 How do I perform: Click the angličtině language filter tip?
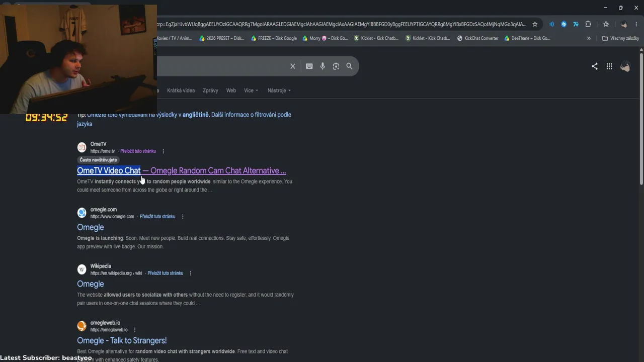(x=196, y=115)
